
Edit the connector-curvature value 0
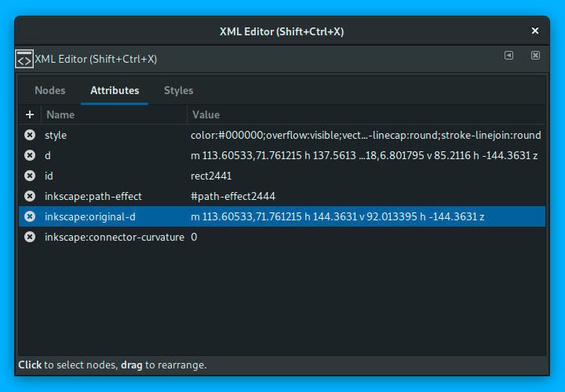194,238
